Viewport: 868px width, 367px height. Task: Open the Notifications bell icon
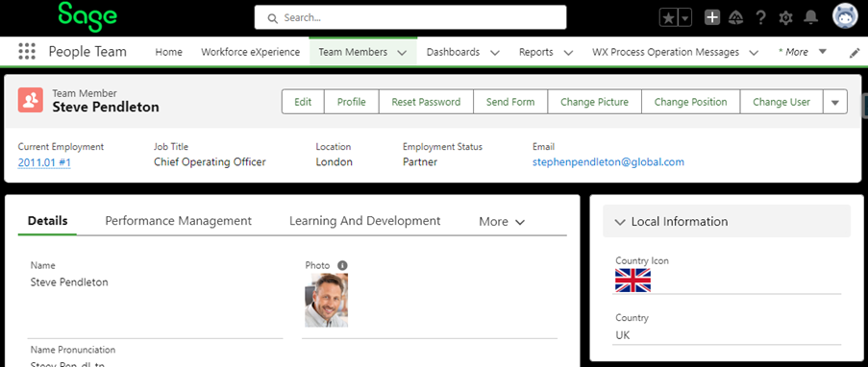pos(811,17)
